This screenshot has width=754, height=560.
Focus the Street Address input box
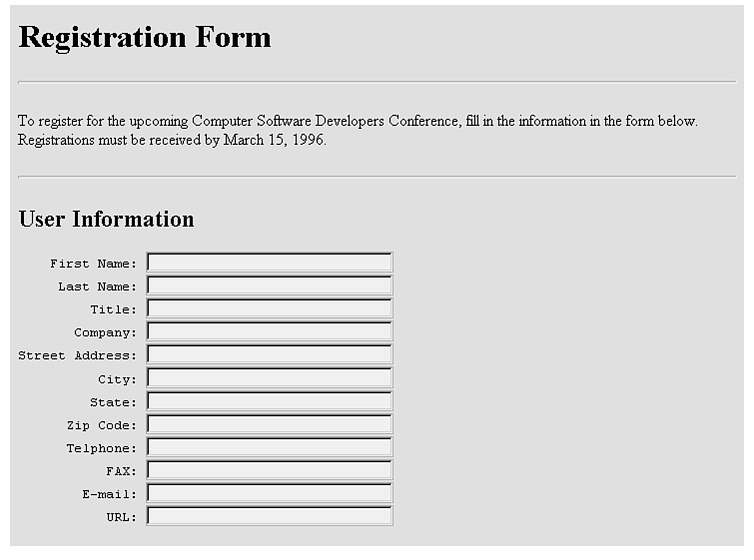(270, 354)
